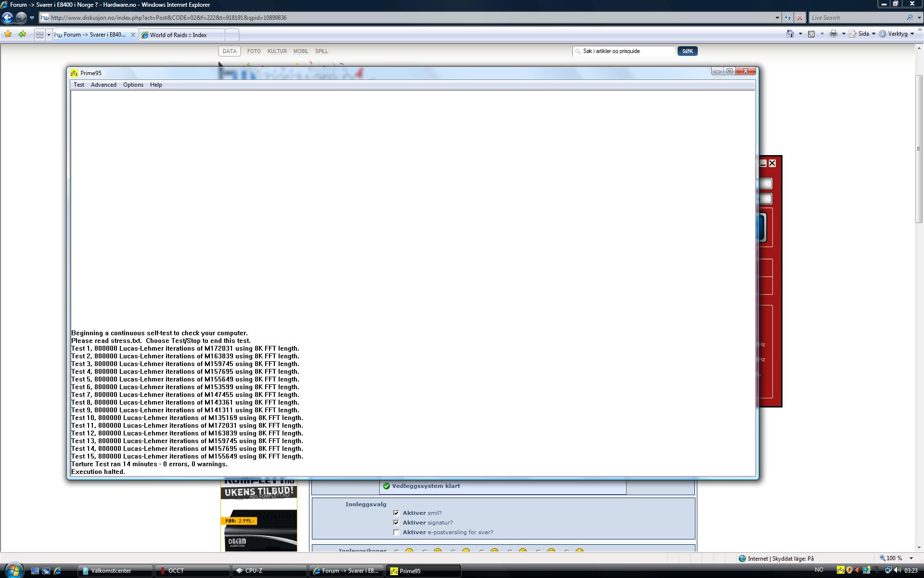Click the Live Search input box

click(x=857, y=18)
